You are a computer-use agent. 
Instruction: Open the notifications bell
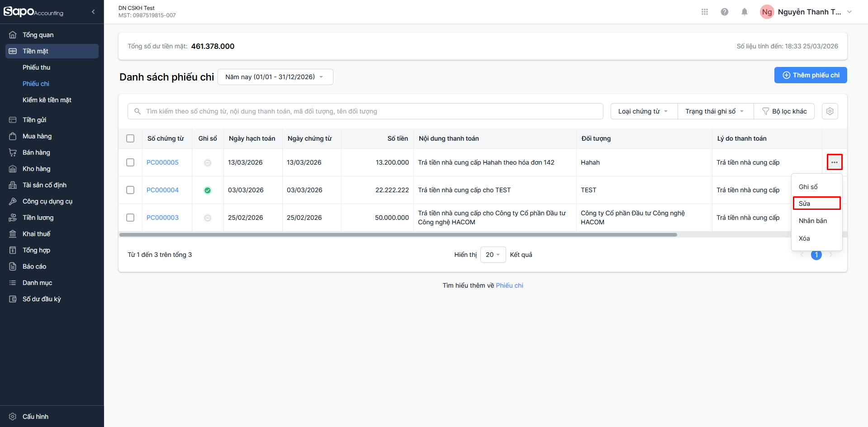744,12
